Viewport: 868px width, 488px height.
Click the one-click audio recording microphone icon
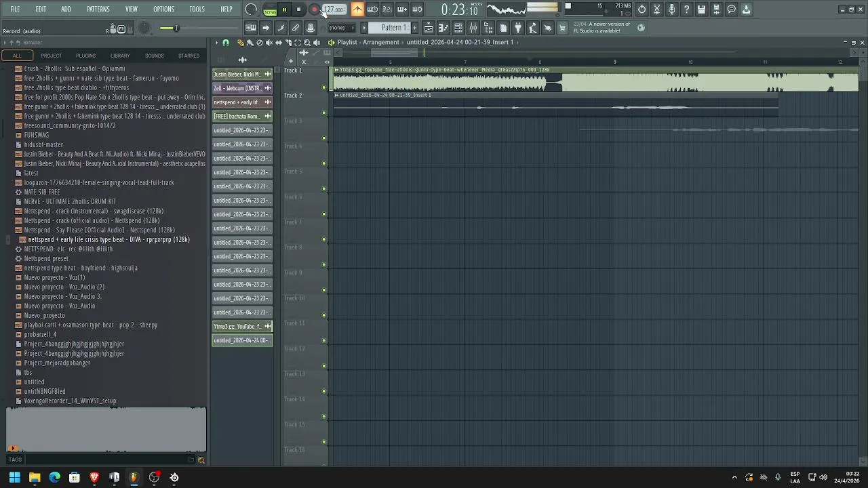pyautogui.click(x=671, y=9)
